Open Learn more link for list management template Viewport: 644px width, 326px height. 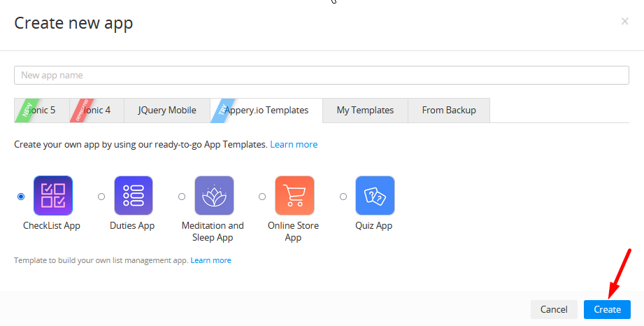point(210,260)
